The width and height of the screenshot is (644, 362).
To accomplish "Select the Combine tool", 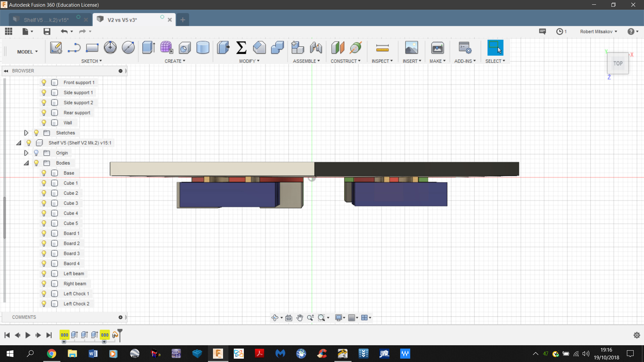I will pos(277,48).
